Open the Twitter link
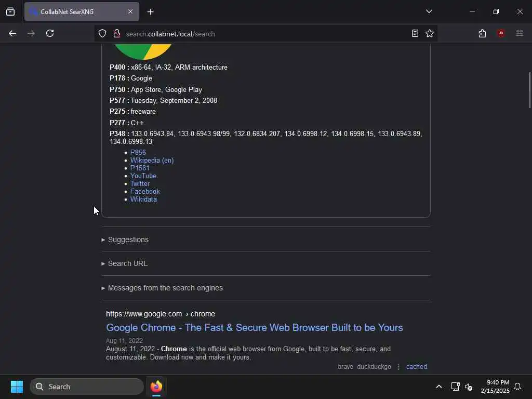532x399 pixels. 140,183
